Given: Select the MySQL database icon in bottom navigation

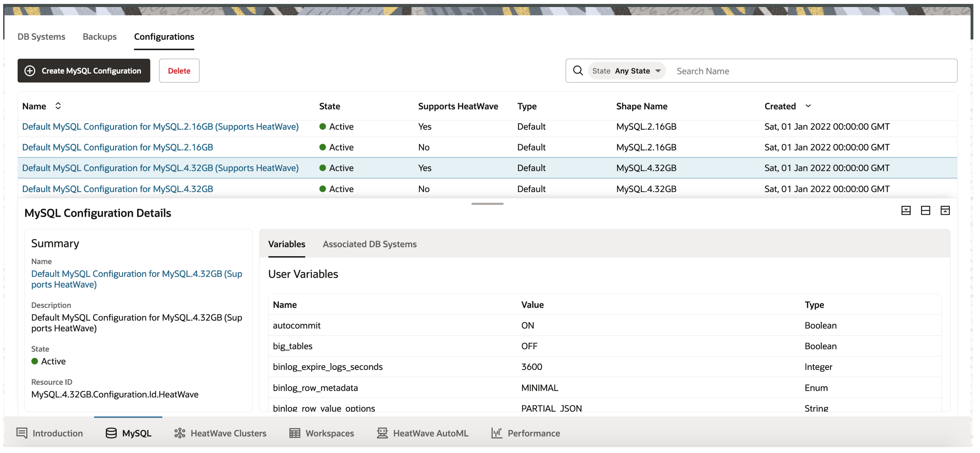Looking at the screenshot, I should (x=111, y=433).
